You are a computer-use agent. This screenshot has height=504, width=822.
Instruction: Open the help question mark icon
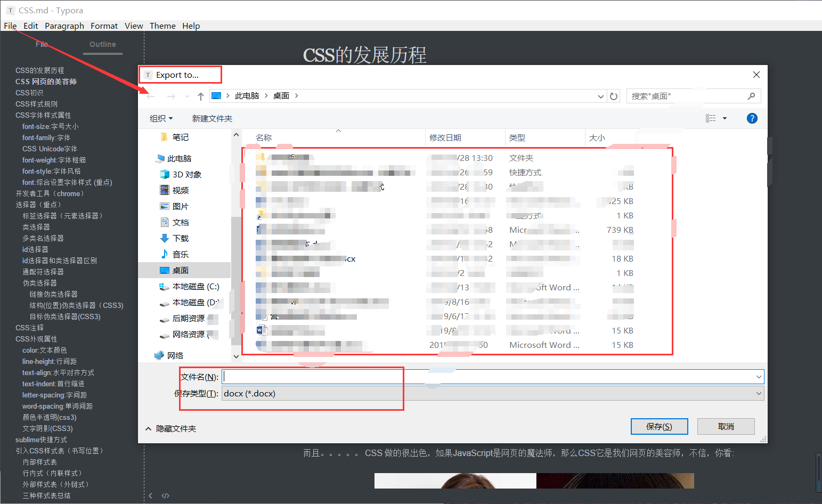tap(752, 118)
